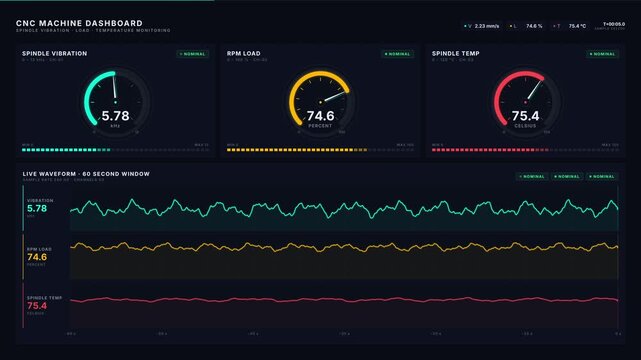
Task: Click the RPM LOAD panel heading
Action: (244, 54)
